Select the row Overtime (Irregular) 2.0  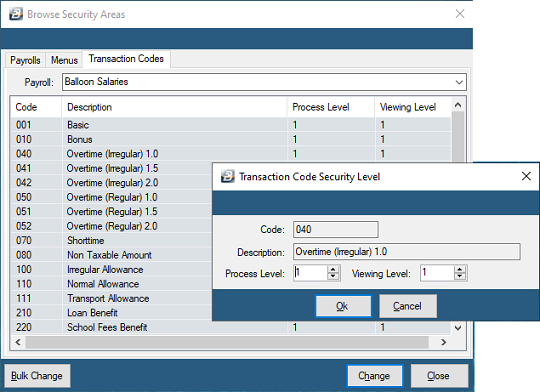[x=111, y=183]
